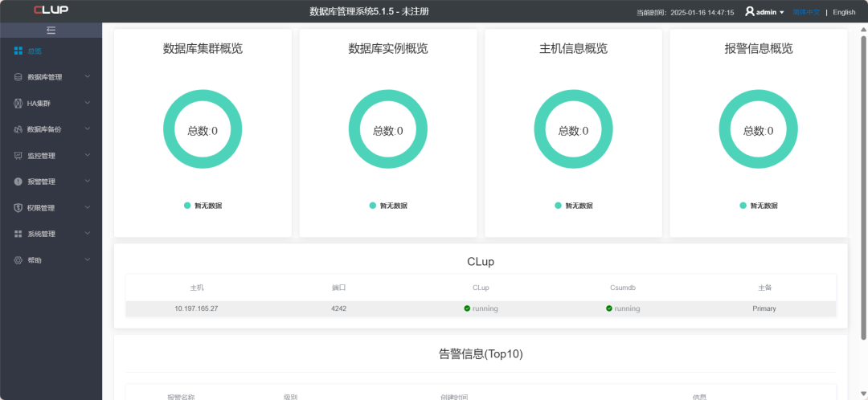Click the 告警信息(Top10) heading

(x=481, y=354)
